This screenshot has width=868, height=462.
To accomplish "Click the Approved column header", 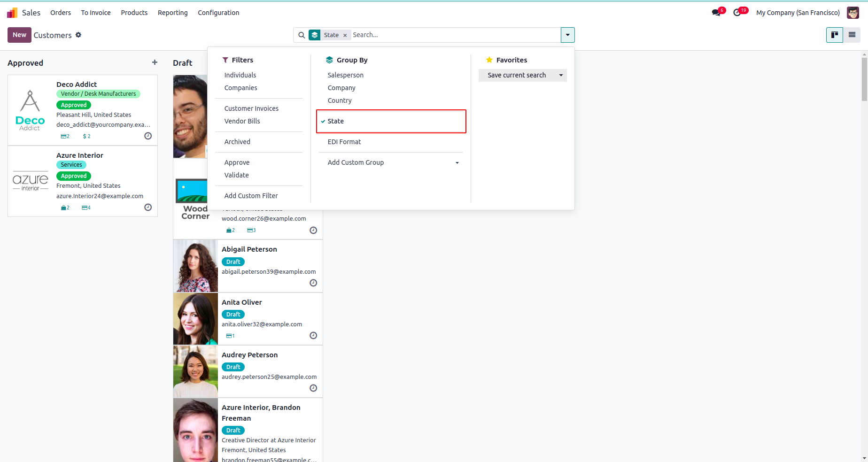I will tap(25, 63).
